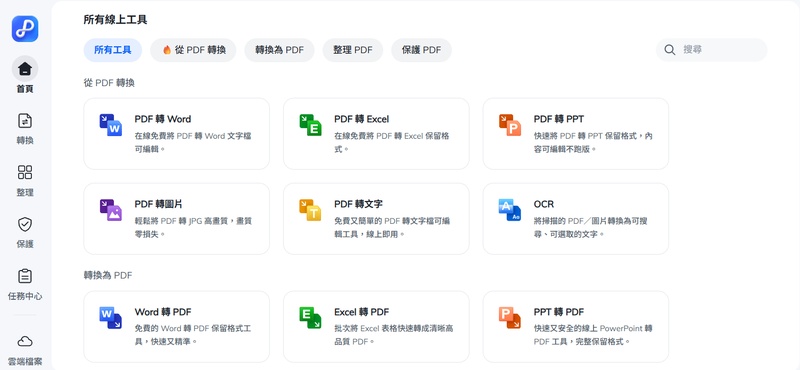
Task: Click the PDF 轉 PPT icon
Action: point(510,125)
